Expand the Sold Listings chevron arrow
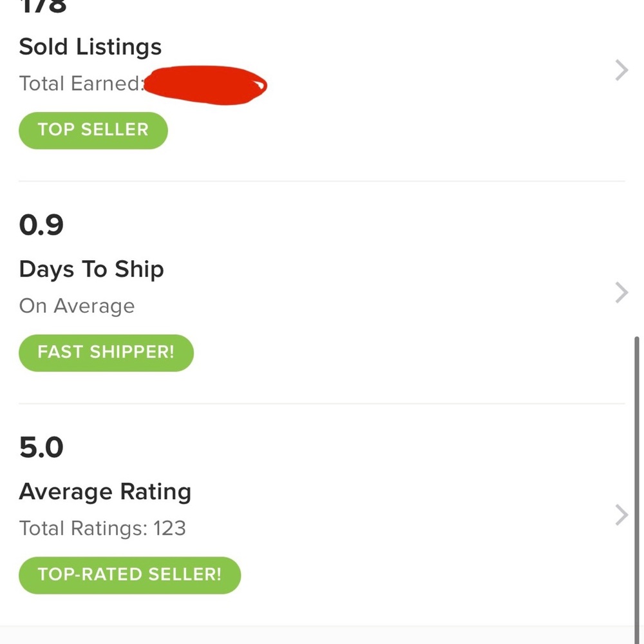Image resolution: width=644 pixels, height=644 pixels. 621,70
